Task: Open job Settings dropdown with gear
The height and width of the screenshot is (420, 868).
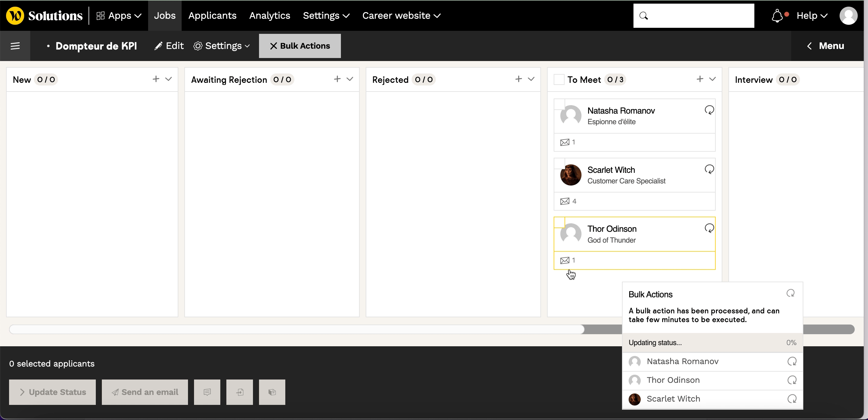Action: pyautogui.click(x=222, y=46)
